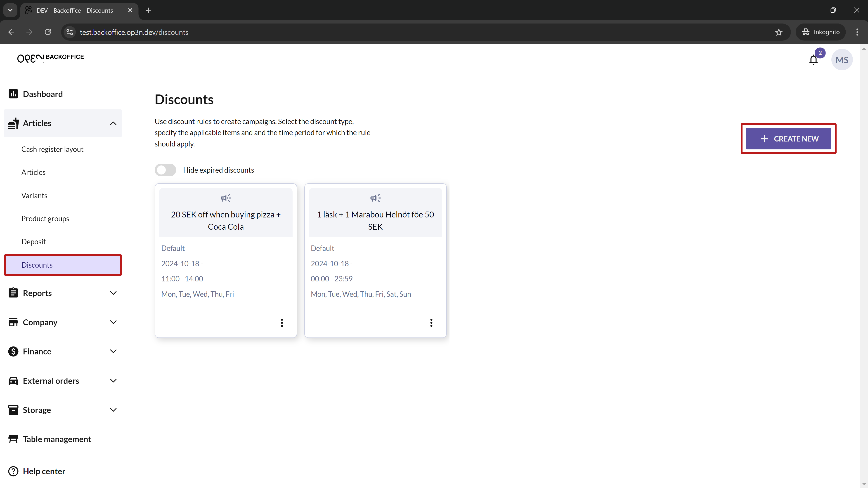
Task: Click megaphone icon on pizza discount card
Action: point(226,198)
